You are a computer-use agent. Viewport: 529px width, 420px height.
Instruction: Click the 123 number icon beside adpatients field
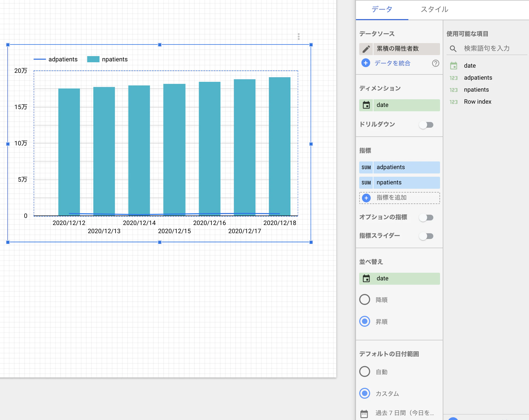click(454, 78)
